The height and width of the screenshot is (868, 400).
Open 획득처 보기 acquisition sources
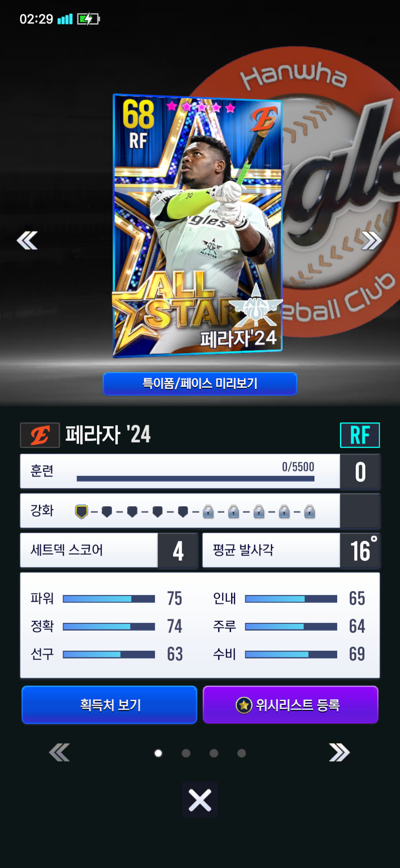point(109,705)
